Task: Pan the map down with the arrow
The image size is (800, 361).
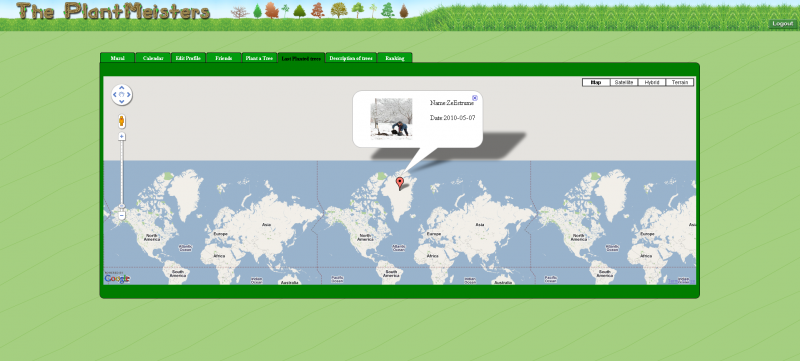Action: (121, 101)
